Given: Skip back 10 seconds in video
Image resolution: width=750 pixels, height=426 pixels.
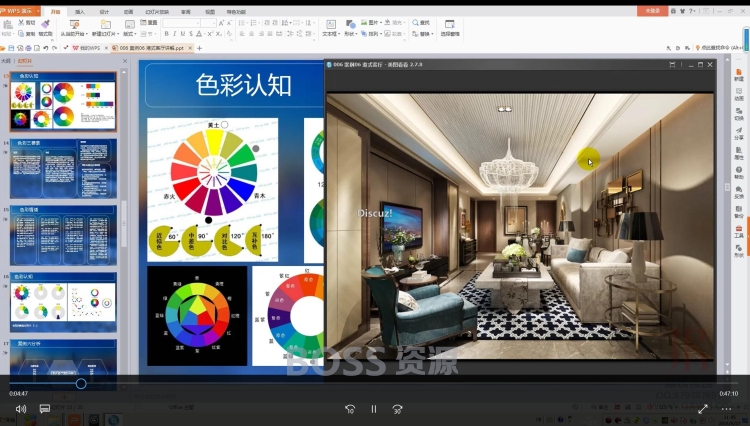Looking at the screenshot, I should tap(350, 409).
